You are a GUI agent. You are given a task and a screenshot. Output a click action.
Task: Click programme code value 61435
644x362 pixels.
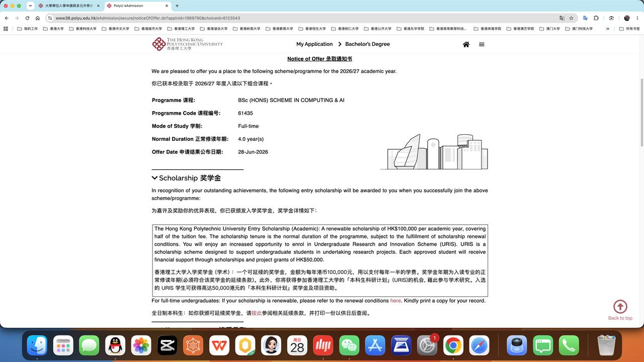coord(246,113)
